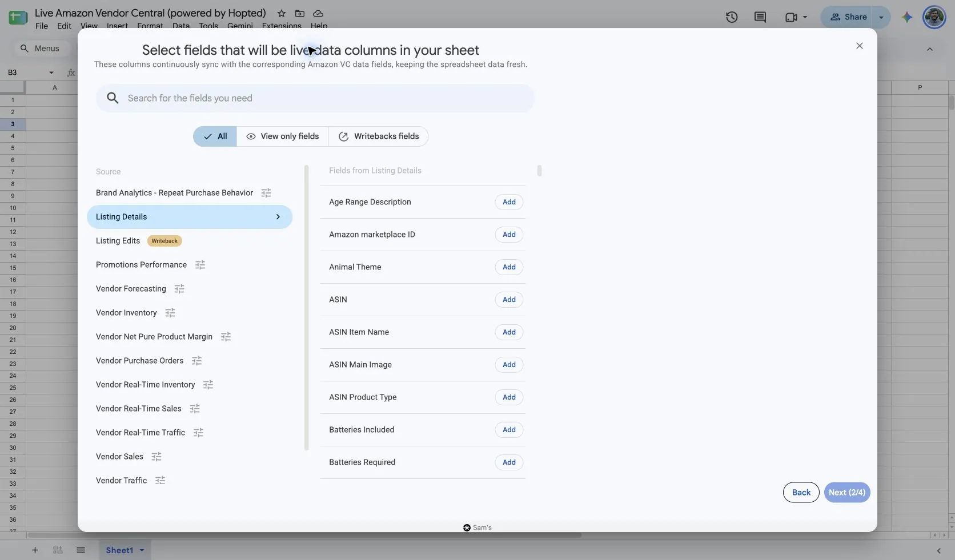Star the spreadsheet document
The width and height of the screenshot is (955, 560).
(x=282, y=13)
